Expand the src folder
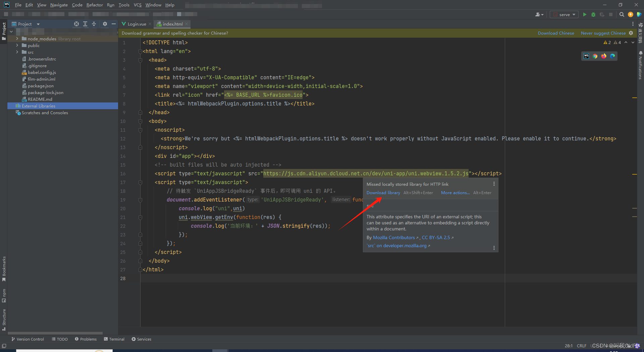644x352 pixels. click(x=17, y=52)
